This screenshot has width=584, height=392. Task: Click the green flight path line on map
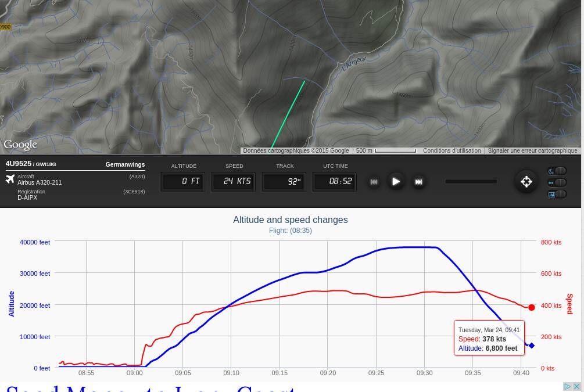[x=288, y=114]
